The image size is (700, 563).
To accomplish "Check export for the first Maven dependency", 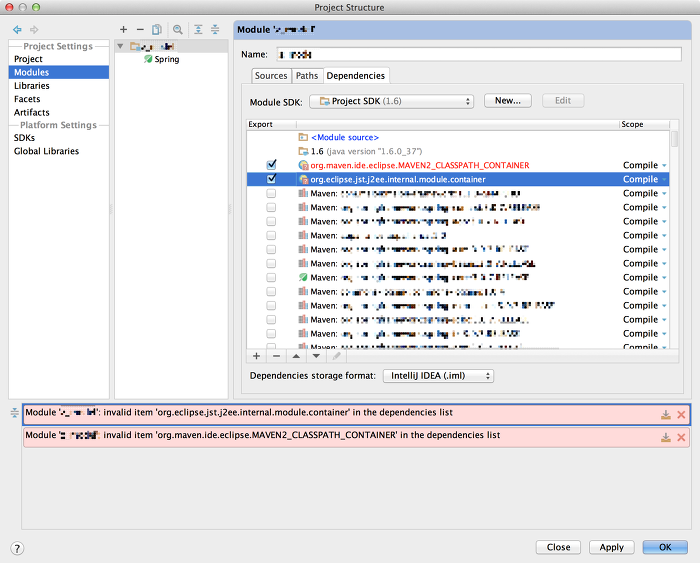I will pos(271,193).
